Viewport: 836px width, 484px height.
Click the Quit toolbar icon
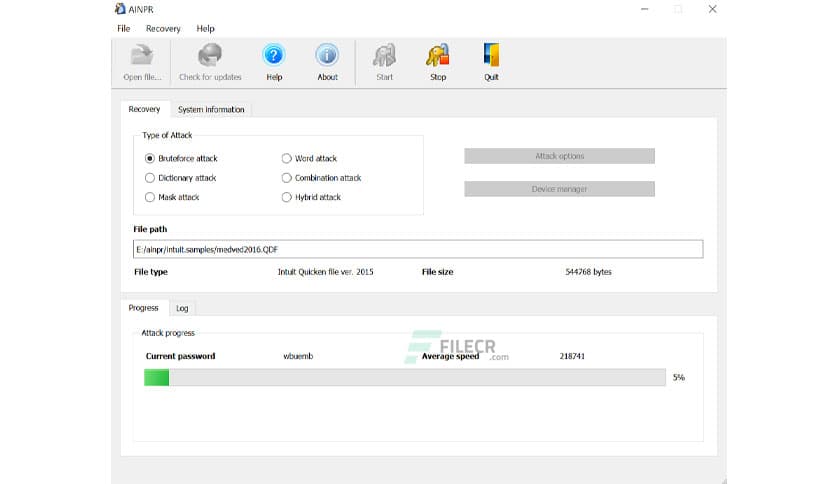coord(491,55)
